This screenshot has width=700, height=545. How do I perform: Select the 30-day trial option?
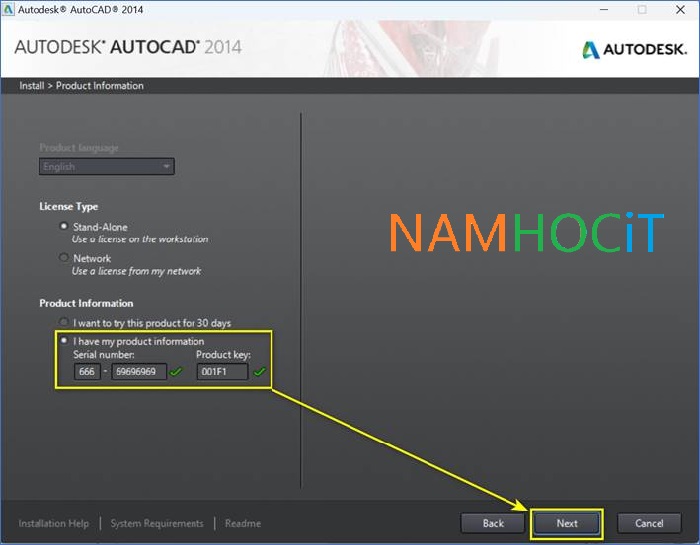[64, 323]
